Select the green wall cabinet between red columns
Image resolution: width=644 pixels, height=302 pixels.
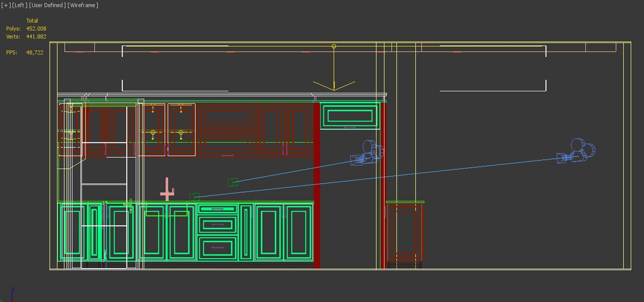[350, 116]
